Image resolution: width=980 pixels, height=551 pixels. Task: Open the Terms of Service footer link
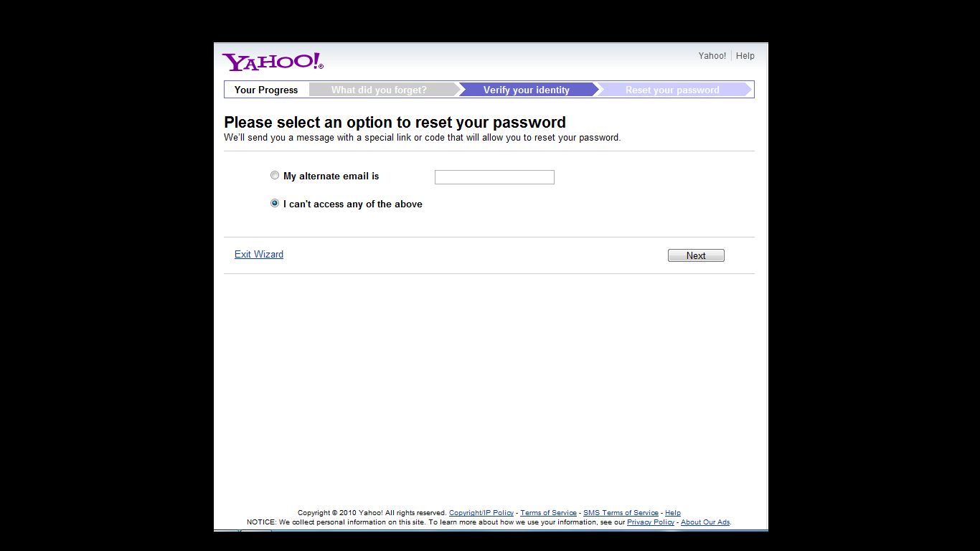[x=548, y=513]
